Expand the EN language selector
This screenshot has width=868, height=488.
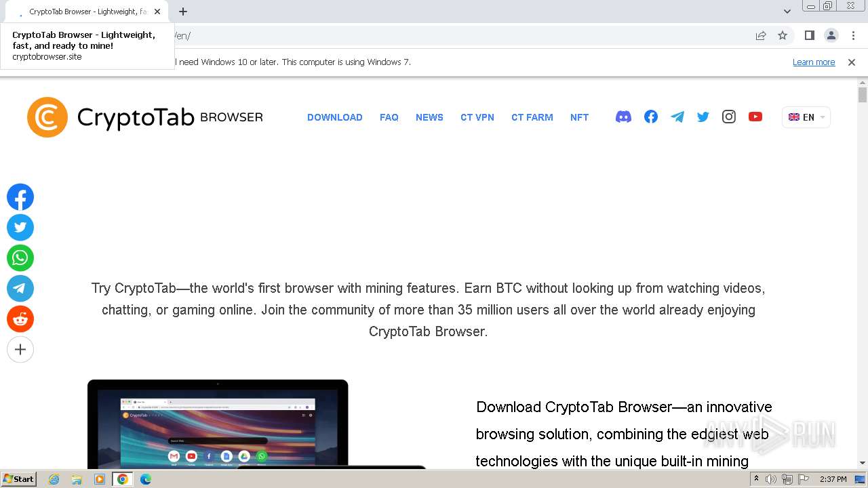coord(806,117)
